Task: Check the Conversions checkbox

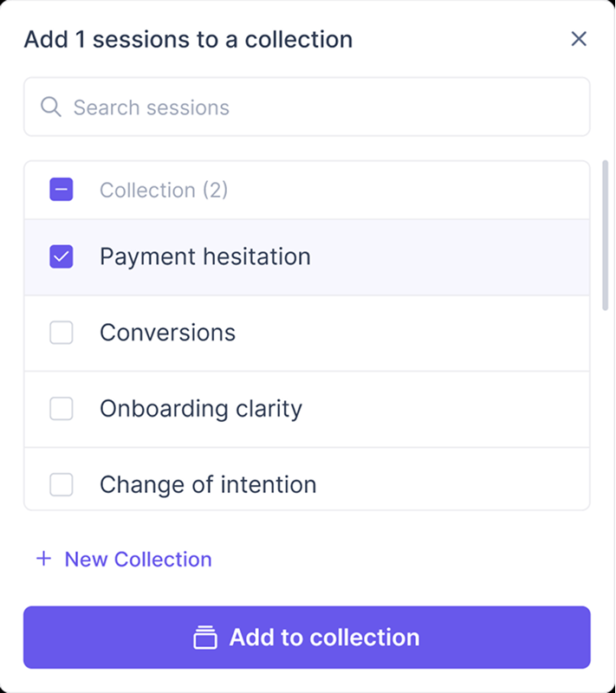Action: [61, 332]
